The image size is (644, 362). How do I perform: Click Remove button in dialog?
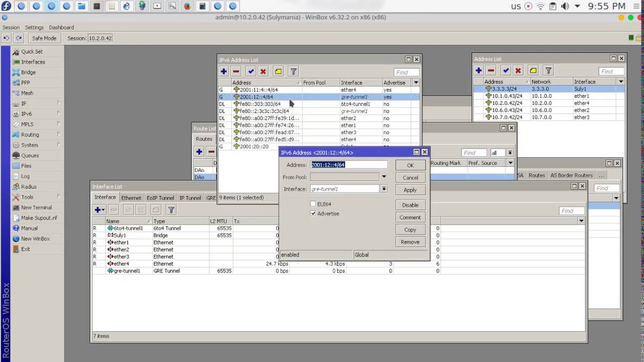pos(410,242)
